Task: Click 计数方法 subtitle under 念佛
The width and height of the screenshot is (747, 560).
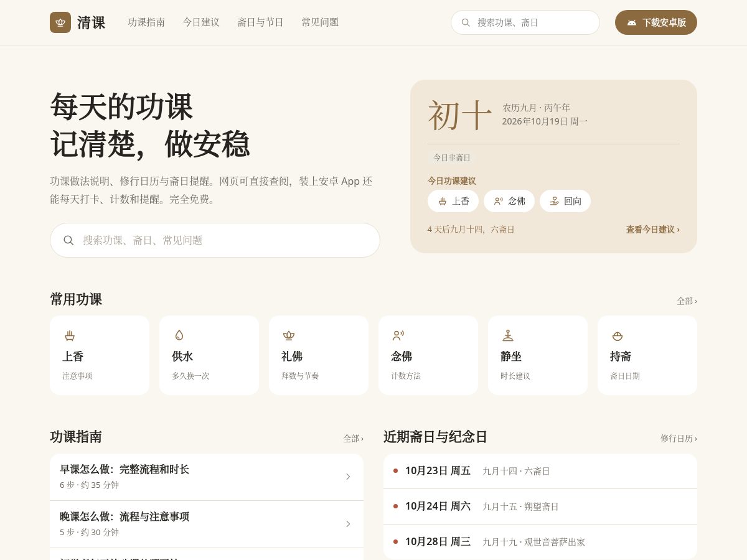Action: 406,376
